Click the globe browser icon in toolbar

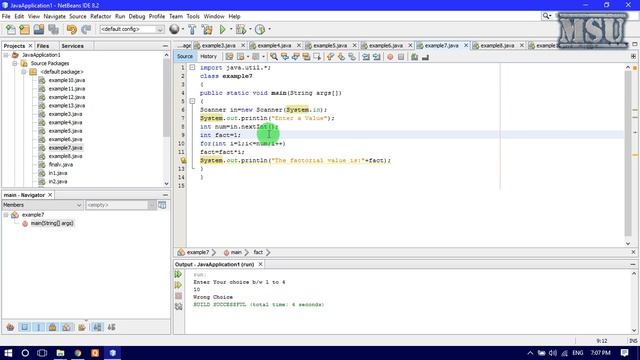coord(174,29)
